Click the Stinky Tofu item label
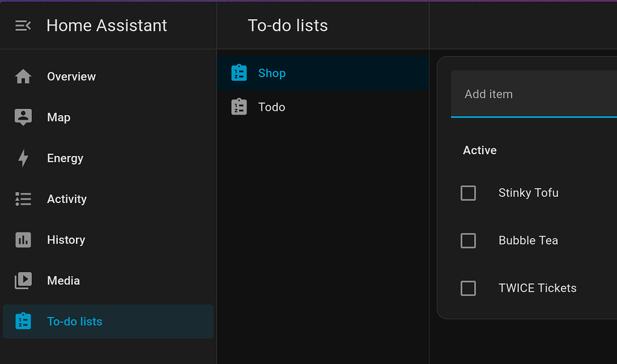This screenshot has height=364, width=617. coord(528,193)
